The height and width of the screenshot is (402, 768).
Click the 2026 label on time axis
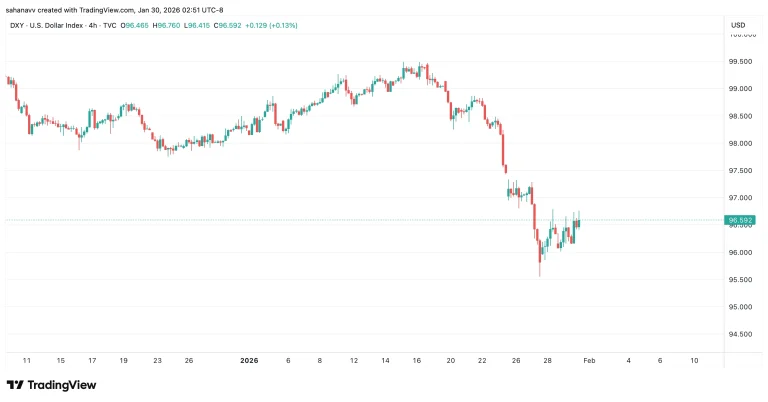[252, 359]
